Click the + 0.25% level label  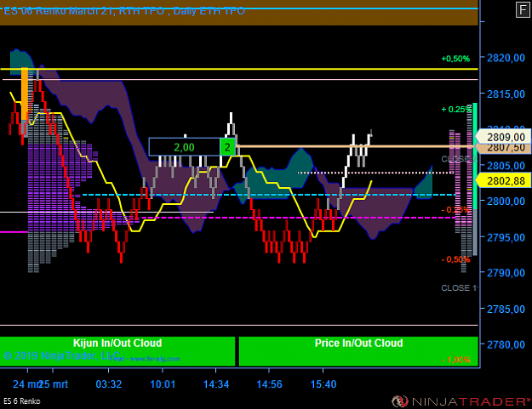pos(456,110)
